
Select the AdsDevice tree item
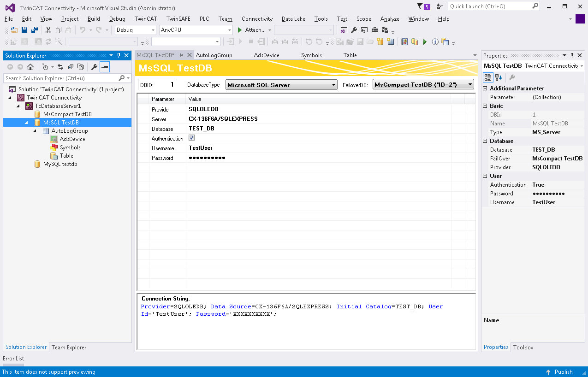click(72, 139)
